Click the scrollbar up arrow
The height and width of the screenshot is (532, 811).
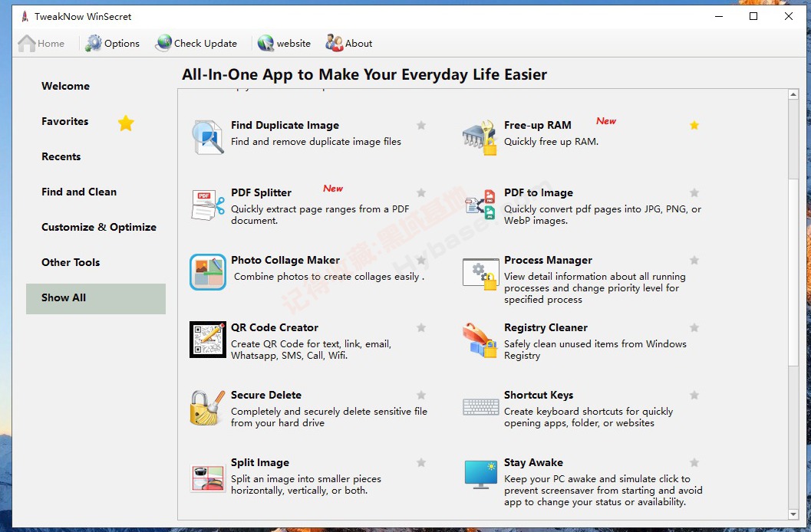(793, 94)
